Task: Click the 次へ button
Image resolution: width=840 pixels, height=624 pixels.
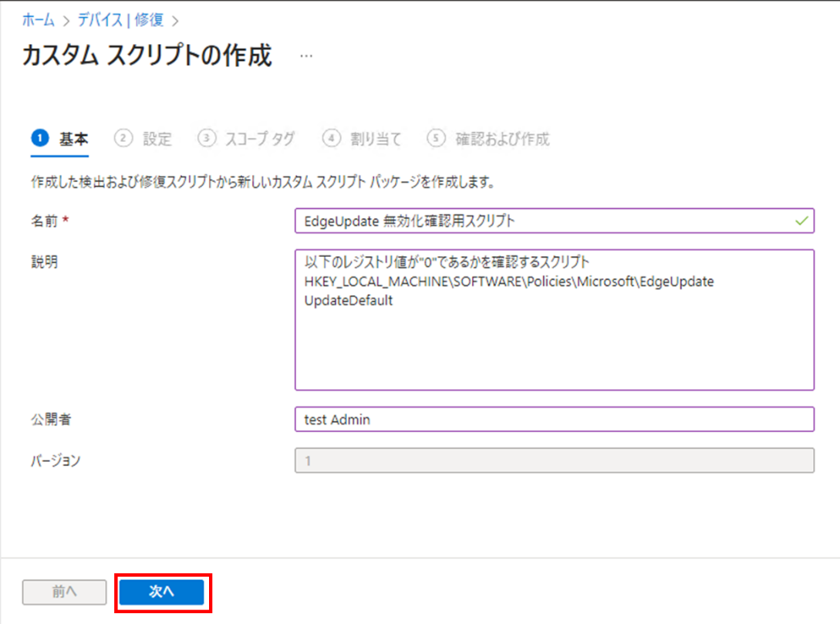Action: click(162, 592)
